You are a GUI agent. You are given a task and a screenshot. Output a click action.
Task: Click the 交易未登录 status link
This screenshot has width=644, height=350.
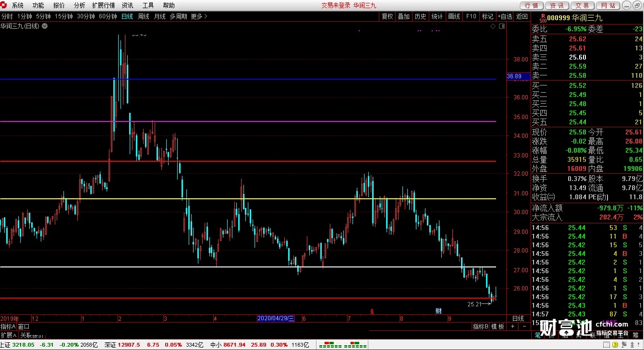coord(336,5)
